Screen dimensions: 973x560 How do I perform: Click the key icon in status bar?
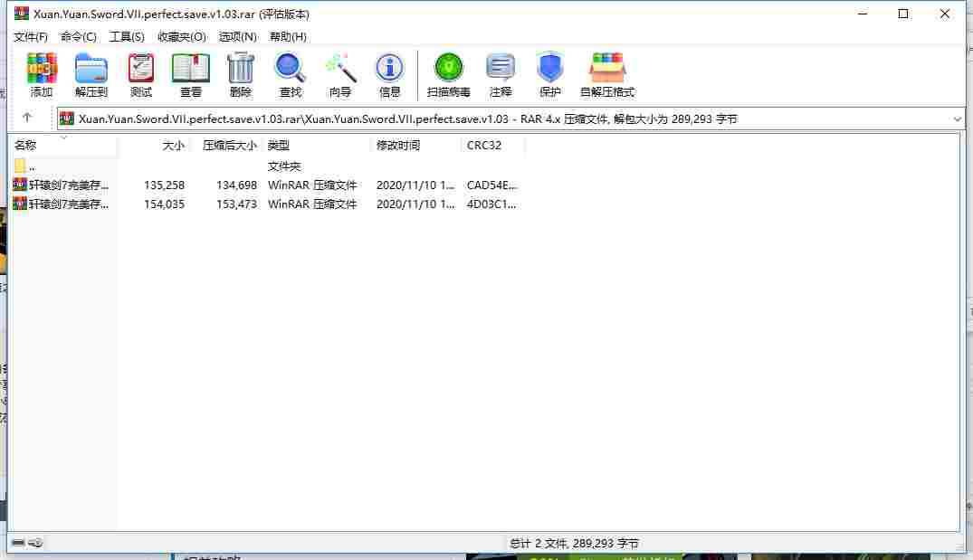coord(35,543)
